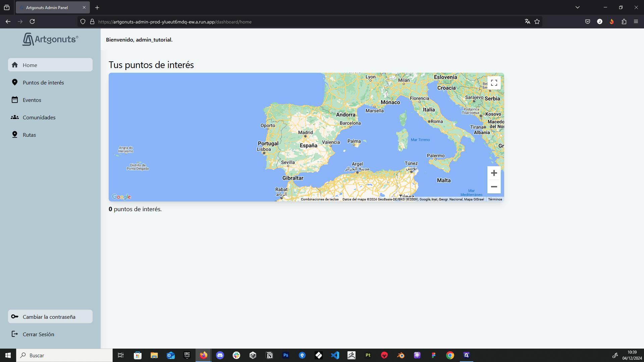Zoom in on the map
This screenshot has height=362, width=644.
tap(494, 173)
